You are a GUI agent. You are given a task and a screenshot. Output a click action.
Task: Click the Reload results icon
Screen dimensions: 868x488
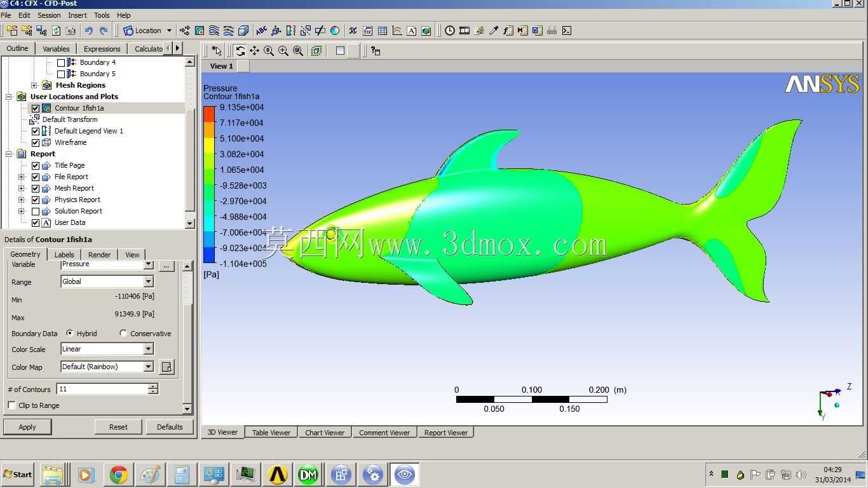coord(56,30)
